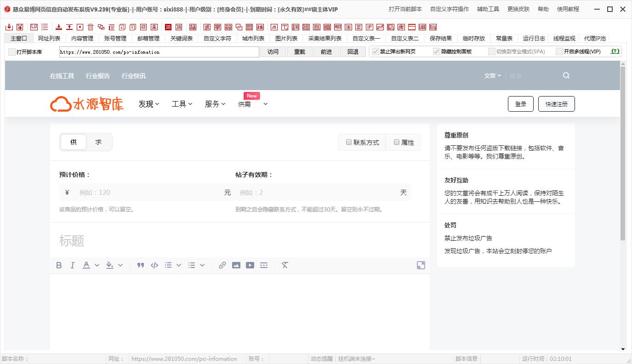Click the grid table toolbar icon
Image resolution: width=632 pixels, height=364 pixels.
click(x=250, y=27)
